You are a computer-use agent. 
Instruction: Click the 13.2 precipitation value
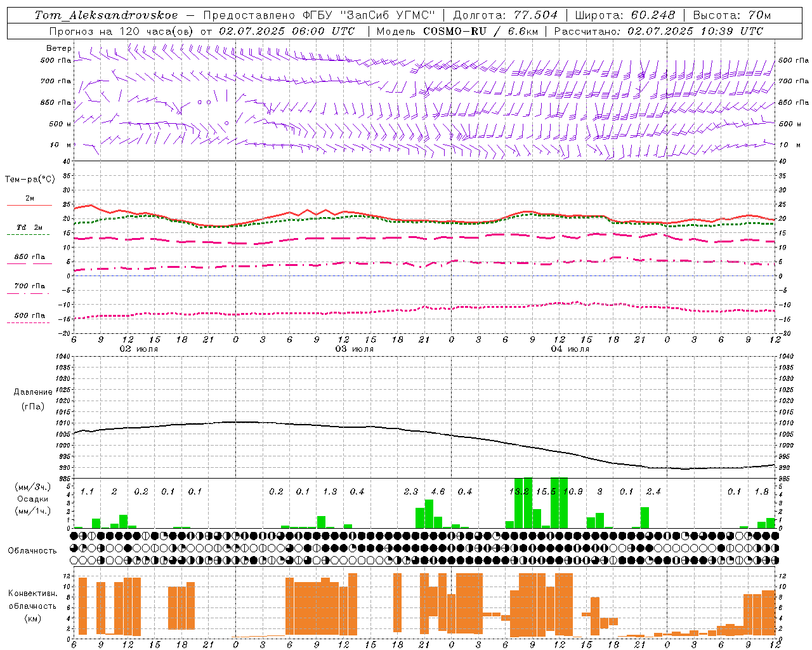(519, 492)
